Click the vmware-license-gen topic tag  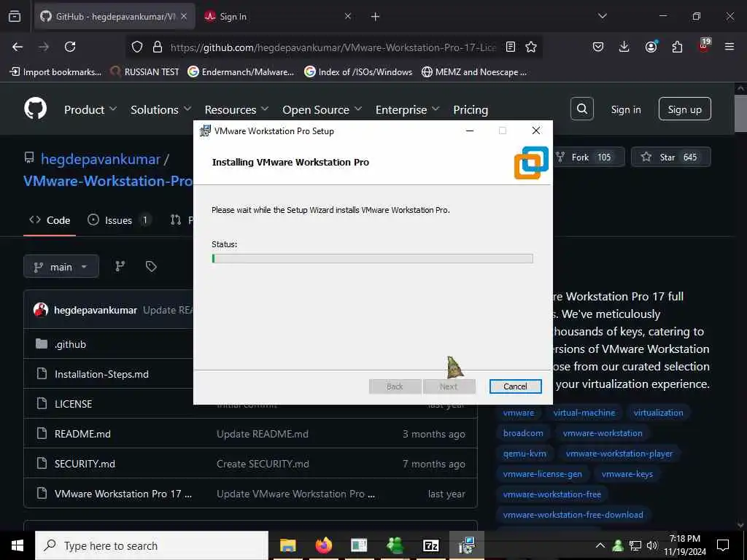[x=542, y=474]
